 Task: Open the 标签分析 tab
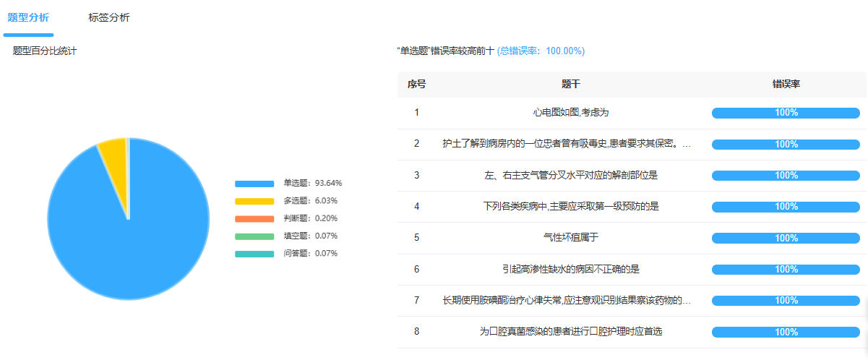109,17
